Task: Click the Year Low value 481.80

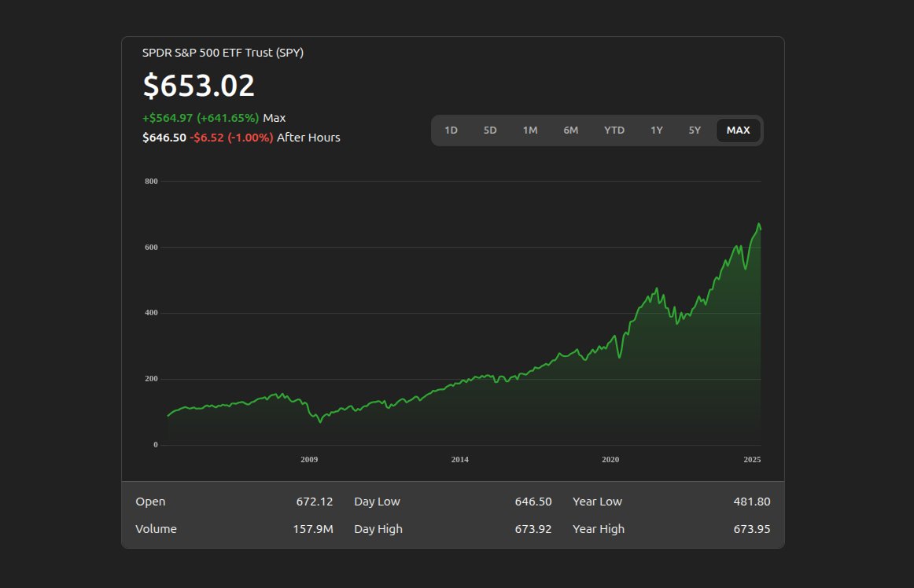Action: tap(752, 502)
